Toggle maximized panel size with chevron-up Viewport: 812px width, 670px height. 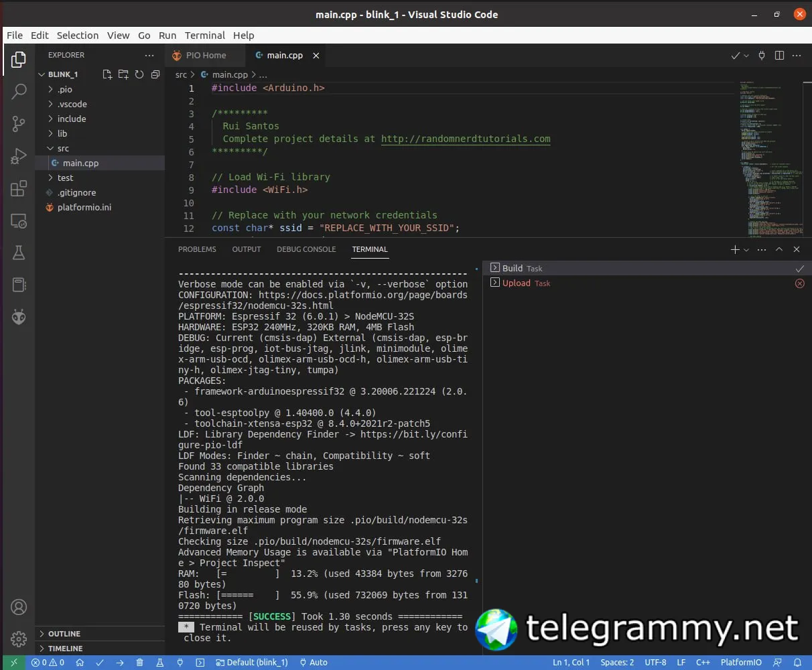pos(779,249)
